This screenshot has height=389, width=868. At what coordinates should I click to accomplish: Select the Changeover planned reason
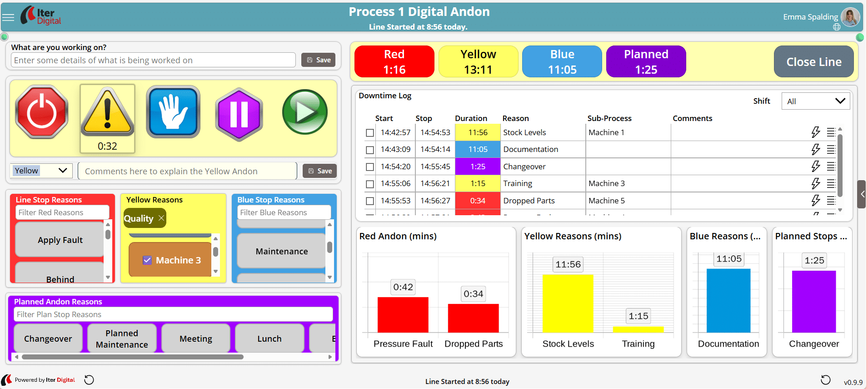click(48, 338)
